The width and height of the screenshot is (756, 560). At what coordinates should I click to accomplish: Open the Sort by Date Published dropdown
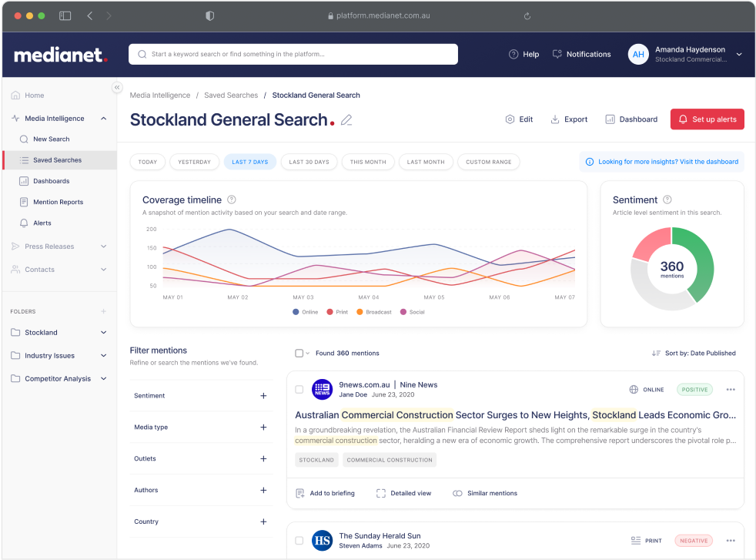(694, 353)
